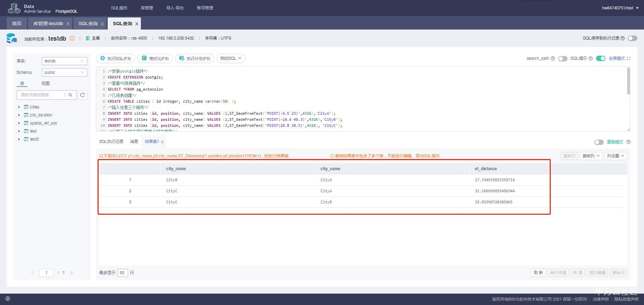Enable the 覆盖模式 switch
The image size is (644, 305).
pyautogui.click(x=599, y=142)
